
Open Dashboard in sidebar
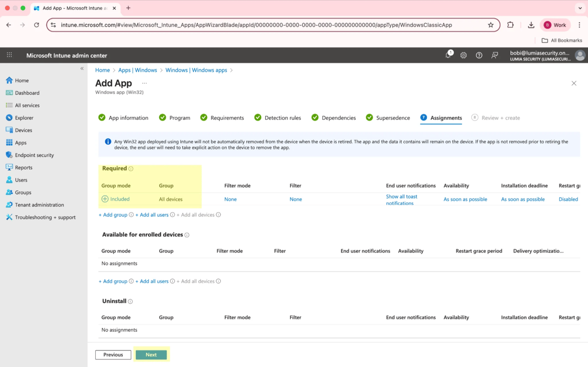tap(27, 93)
